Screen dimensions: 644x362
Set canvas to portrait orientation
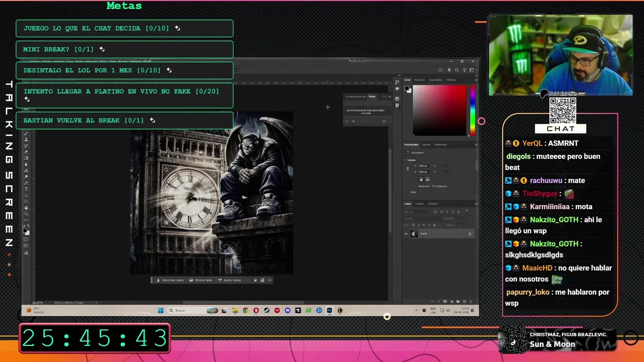click(421, 179)
